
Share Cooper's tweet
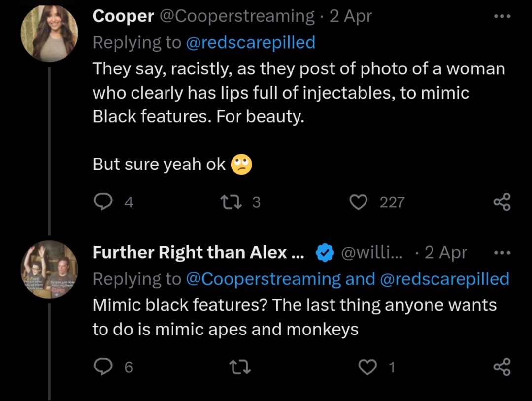pos(502,202)
